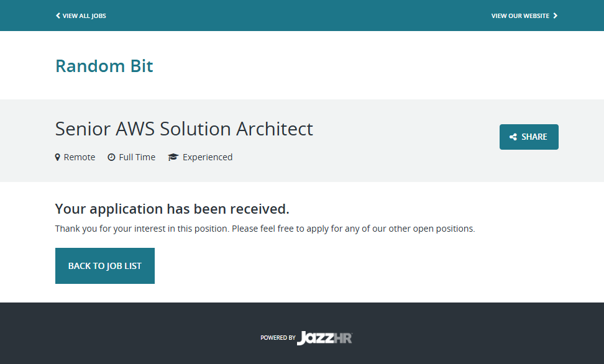Follow the View Our Website link
This screenshot has height=364, width=604.
[x=520, y=16]
